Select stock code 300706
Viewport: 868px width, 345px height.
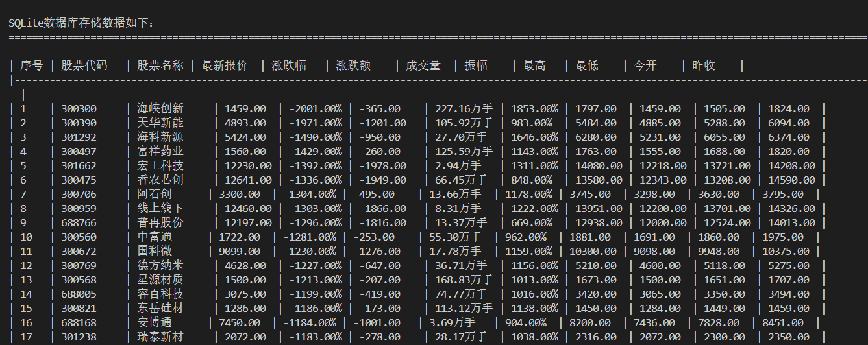coord(79,194)
